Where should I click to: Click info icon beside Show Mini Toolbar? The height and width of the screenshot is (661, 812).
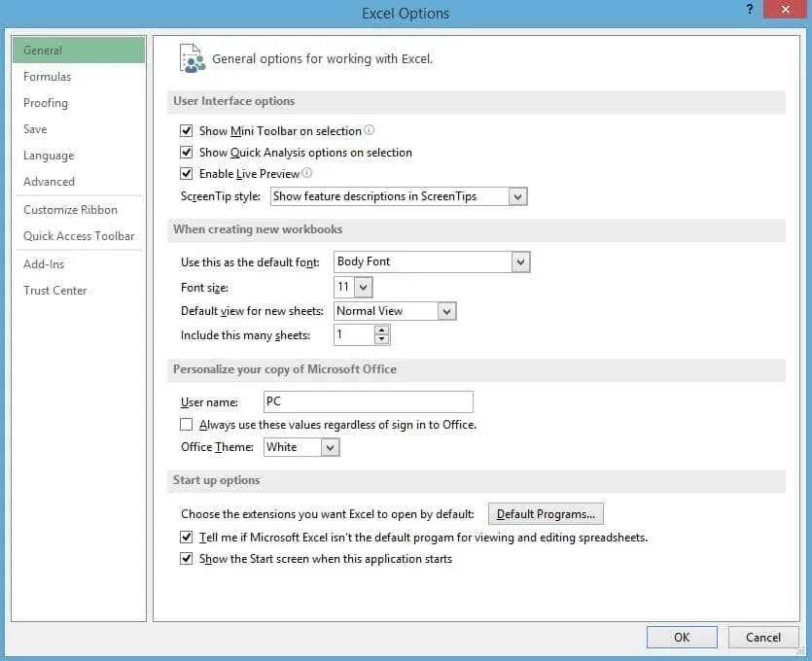click(x=369, y=130)
